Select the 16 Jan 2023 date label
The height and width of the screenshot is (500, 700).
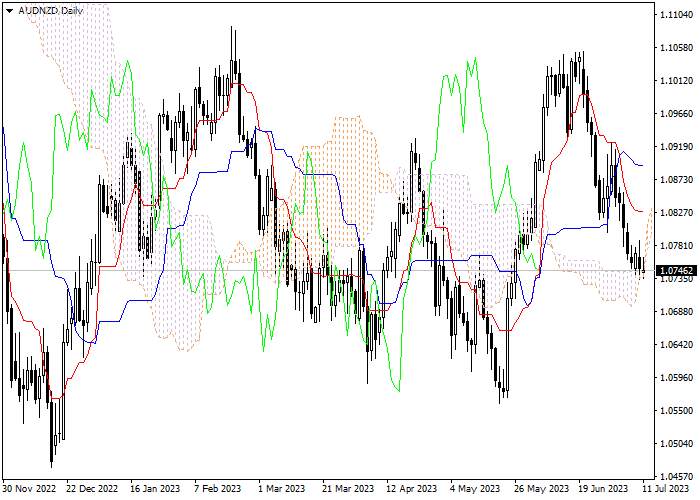coord(155,488)
